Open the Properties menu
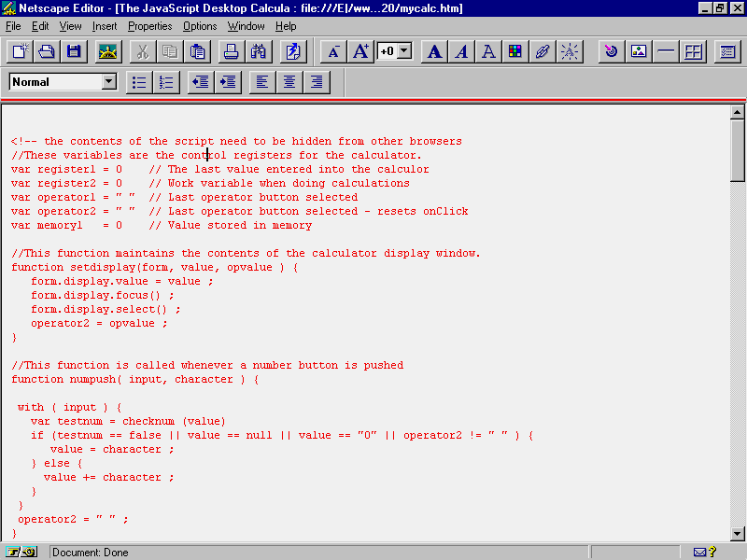The width and height of the screenshot is (747, 560). [x=149, y=26]
